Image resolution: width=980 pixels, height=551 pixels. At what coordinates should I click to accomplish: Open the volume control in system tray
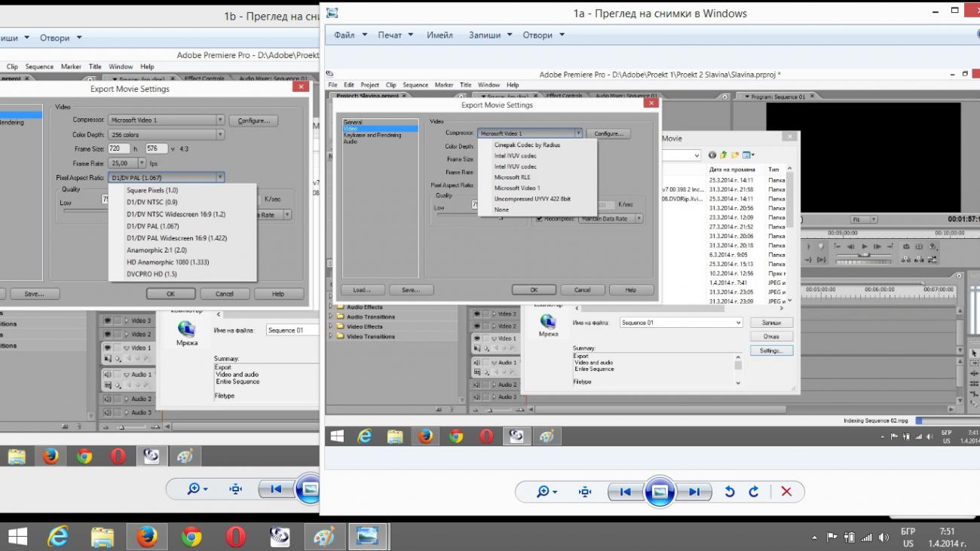(882, 537)
